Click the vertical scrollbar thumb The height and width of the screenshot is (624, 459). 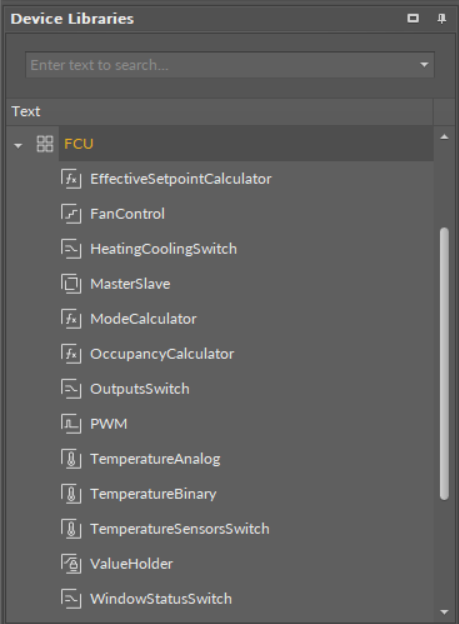[444, 363]
